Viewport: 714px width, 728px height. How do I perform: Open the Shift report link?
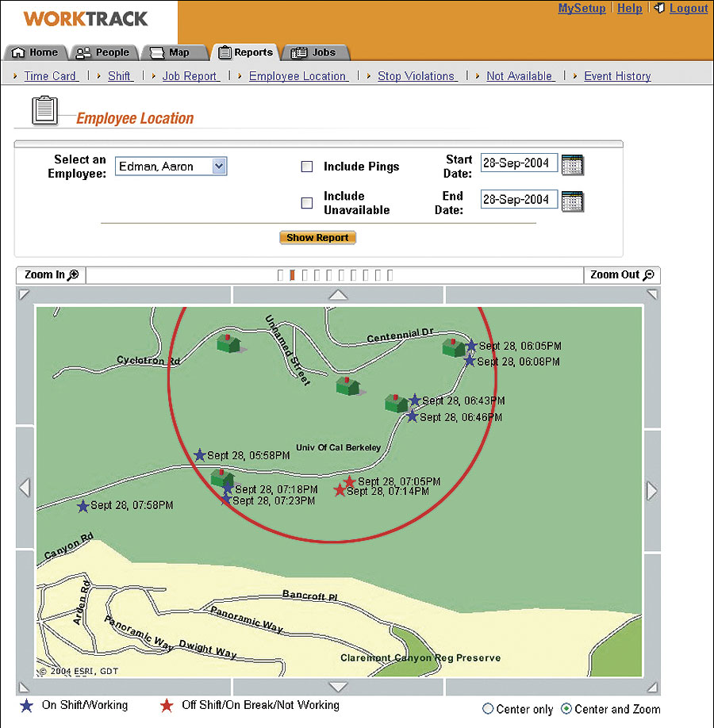120,75
